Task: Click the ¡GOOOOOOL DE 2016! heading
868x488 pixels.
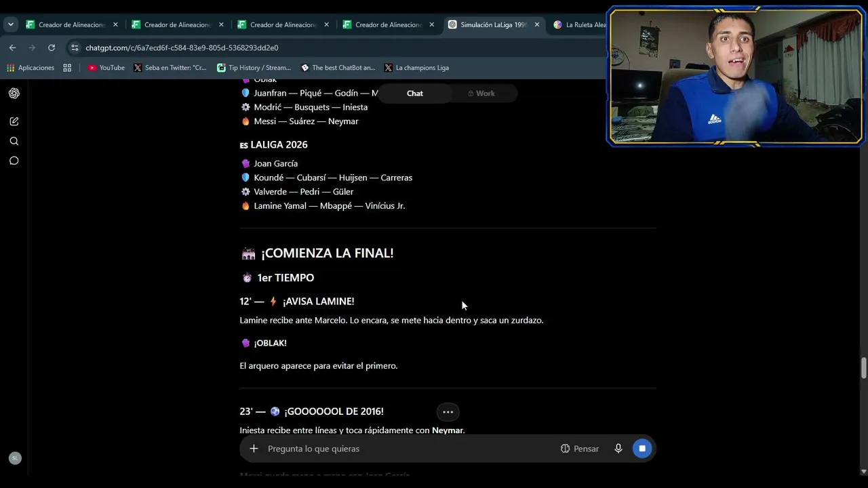Action: click(334, 411)
